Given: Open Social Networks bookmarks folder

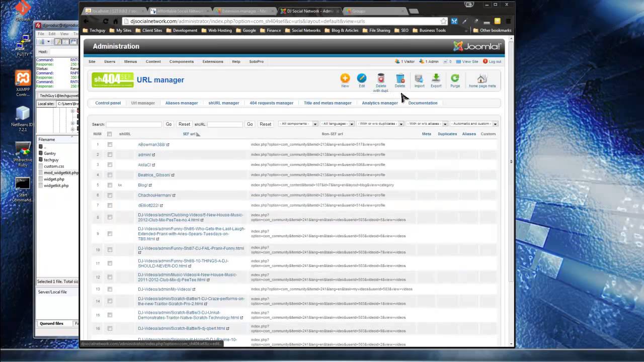Looking at the screenshot, I should (302, 30).
